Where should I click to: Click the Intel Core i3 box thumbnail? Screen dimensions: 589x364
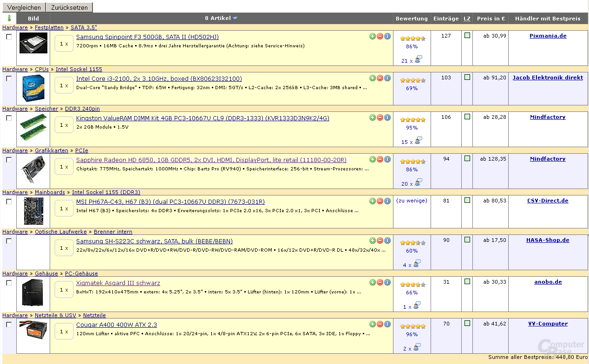(x=33, y=88)
